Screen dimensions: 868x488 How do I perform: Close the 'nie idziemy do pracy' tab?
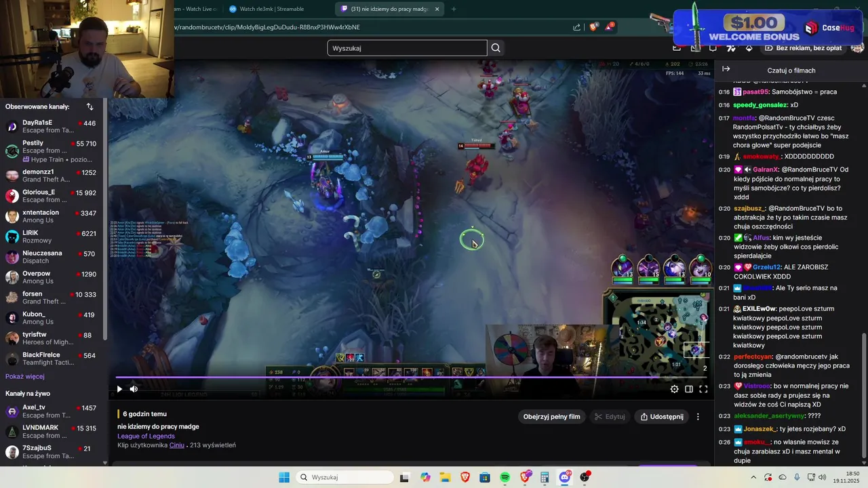[x=437, y=9]
